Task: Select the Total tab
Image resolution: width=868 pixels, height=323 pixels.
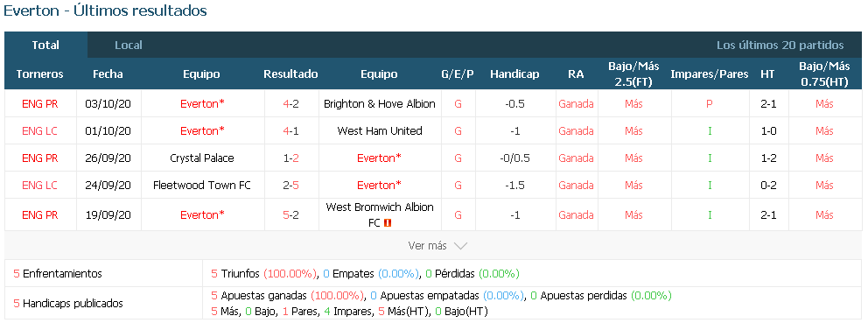Action: click(46, 46)
